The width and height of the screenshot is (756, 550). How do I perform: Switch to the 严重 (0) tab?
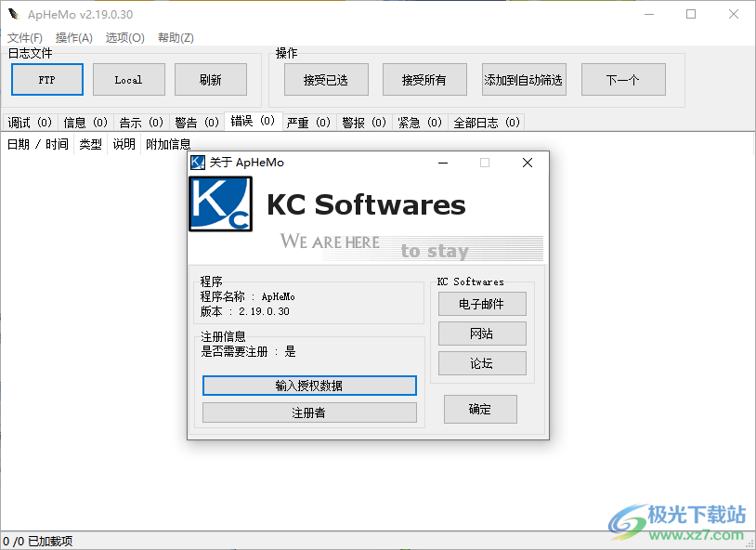308,123
